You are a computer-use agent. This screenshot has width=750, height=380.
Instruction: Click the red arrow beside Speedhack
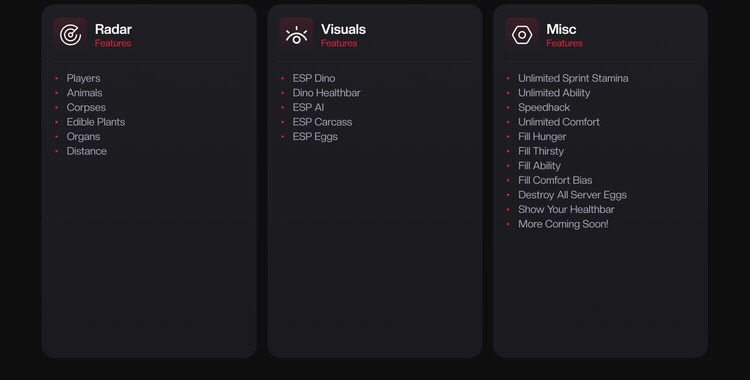click(x=508, y=107)
